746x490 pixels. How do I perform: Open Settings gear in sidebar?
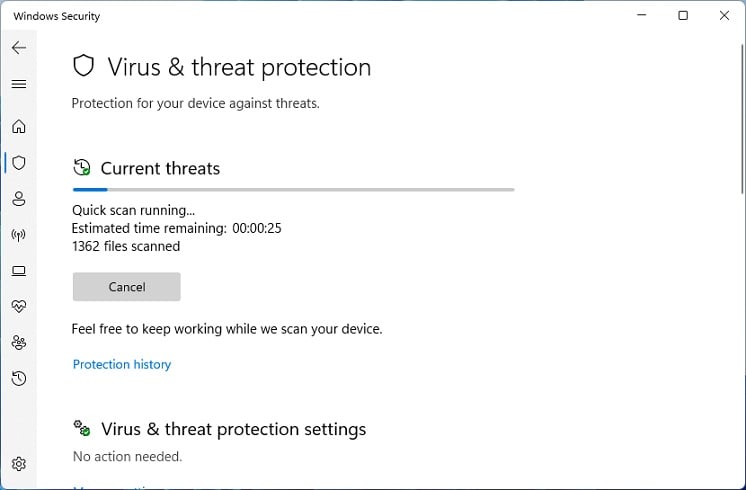tap(19, 464)
